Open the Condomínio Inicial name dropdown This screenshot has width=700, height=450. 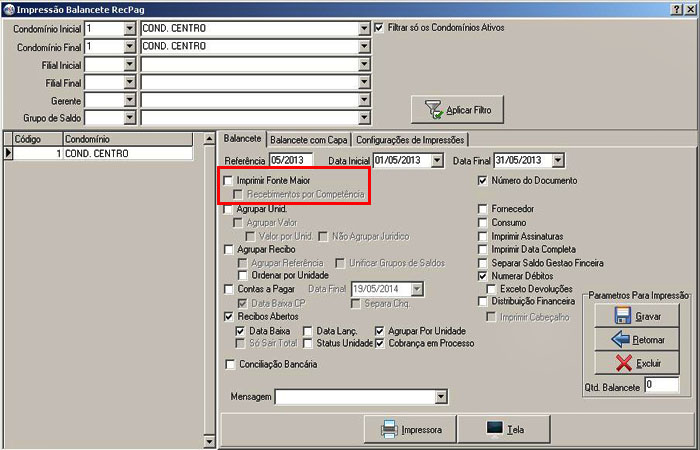[363, 28]
